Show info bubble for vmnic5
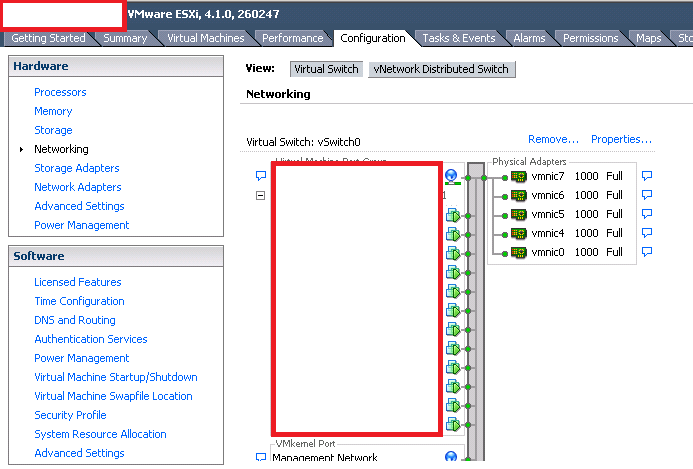Viewport: 693px width, 469px height. tap(647, 214)
